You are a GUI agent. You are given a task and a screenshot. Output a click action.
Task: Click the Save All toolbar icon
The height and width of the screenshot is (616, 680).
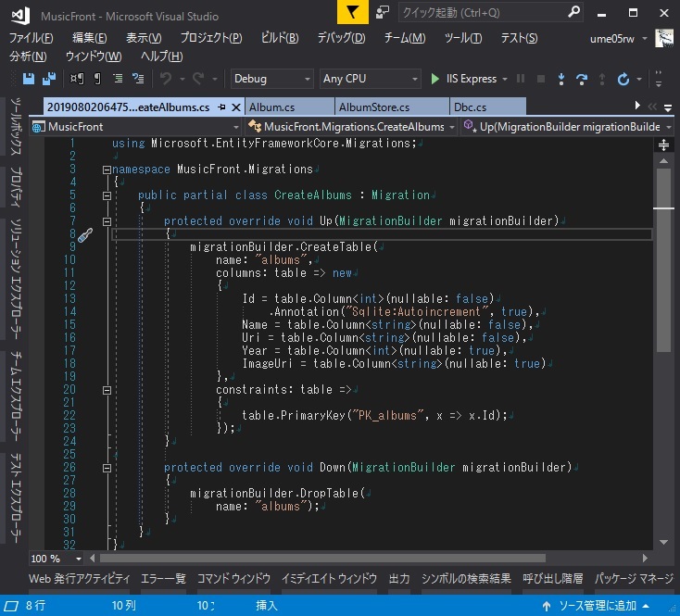49,79
